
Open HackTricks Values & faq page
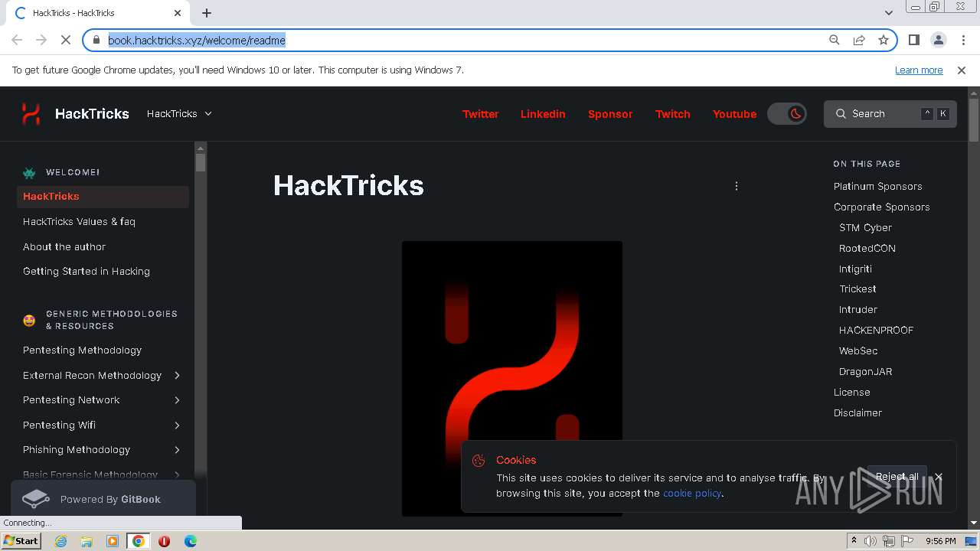[79, 221]
